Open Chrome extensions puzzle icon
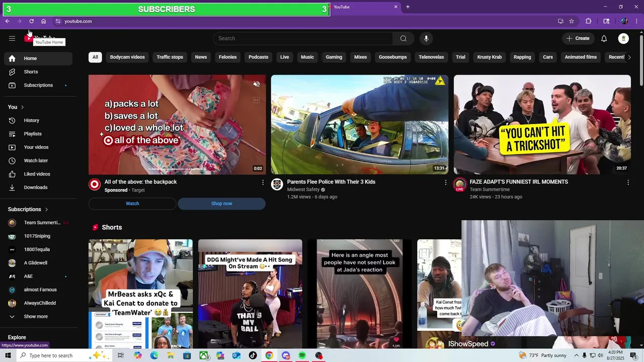Viewport: 644px width, 362px height. 588,21
